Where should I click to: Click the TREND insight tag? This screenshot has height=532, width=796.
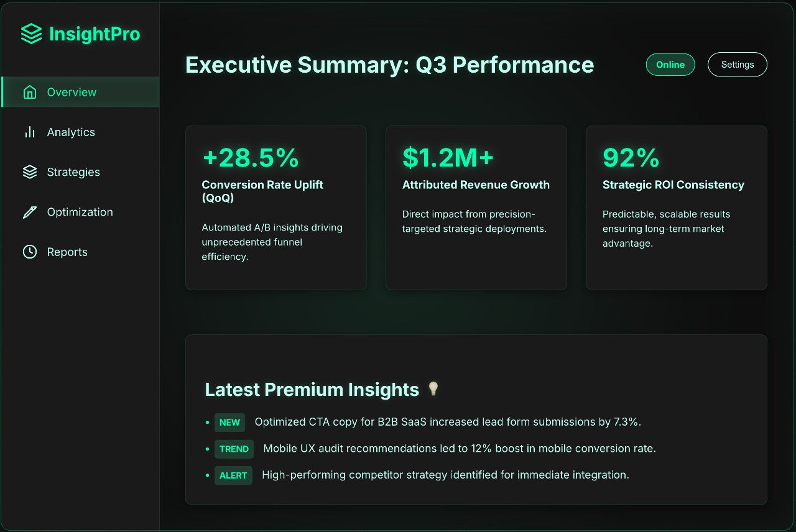coord(234,449)
